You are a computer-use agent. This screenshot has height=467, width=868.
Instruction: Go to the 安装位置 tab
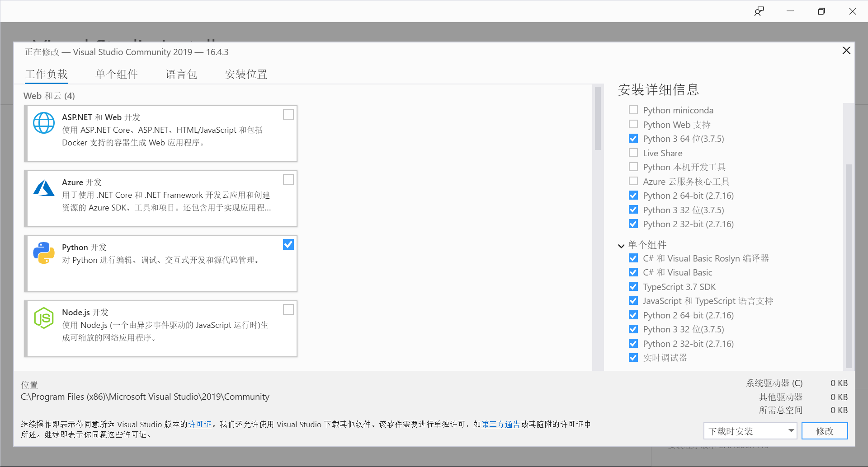[246, 74]
